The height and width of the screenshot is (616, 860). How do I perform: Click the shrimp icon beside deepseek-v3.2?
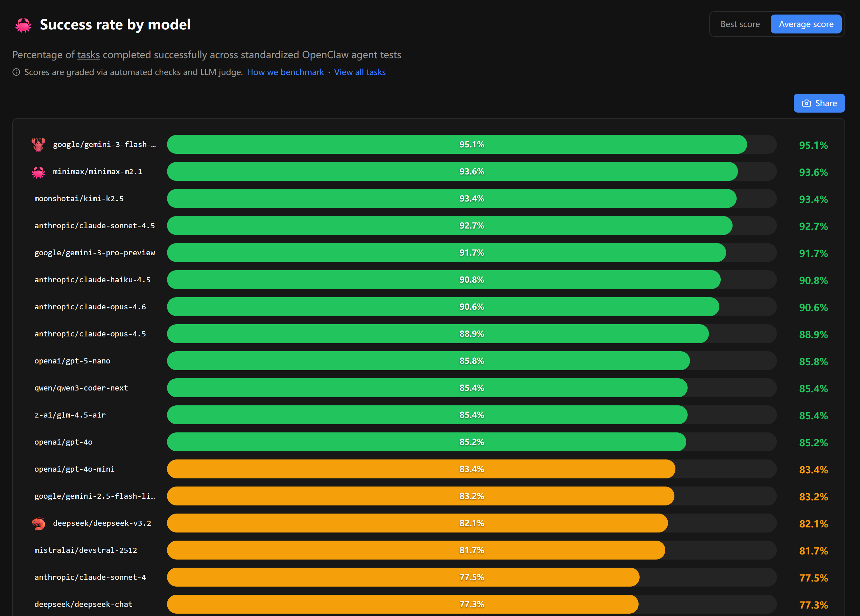coord(38,523)
